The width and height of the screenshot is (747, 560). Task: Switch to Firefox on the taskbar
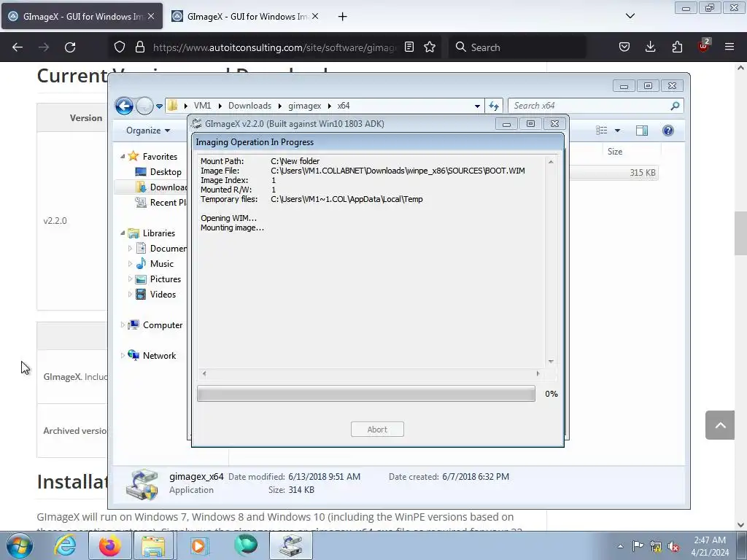coord(109,545)
